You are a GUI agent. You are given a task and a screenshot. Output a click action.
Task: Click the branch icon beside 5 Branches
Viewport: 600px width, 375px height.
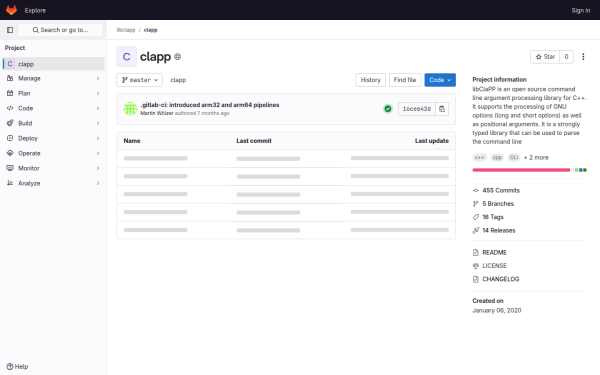[x=476, y=204]
